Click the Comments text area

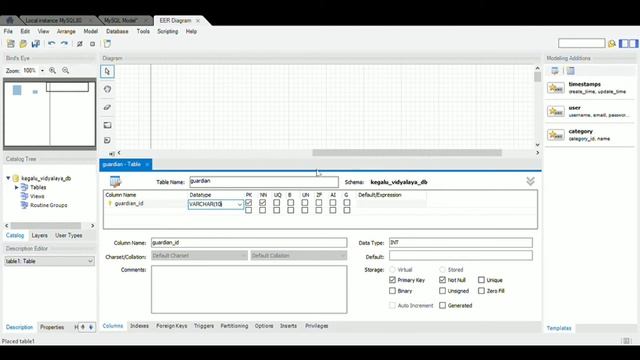[x=249, y=289]
